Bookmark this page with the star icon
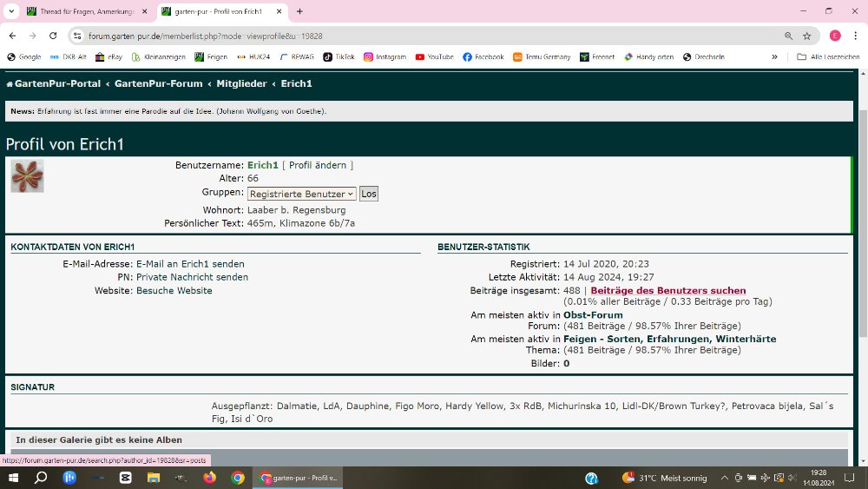The height and width of the screenshot is (489, 868). (x=806, y=36)
